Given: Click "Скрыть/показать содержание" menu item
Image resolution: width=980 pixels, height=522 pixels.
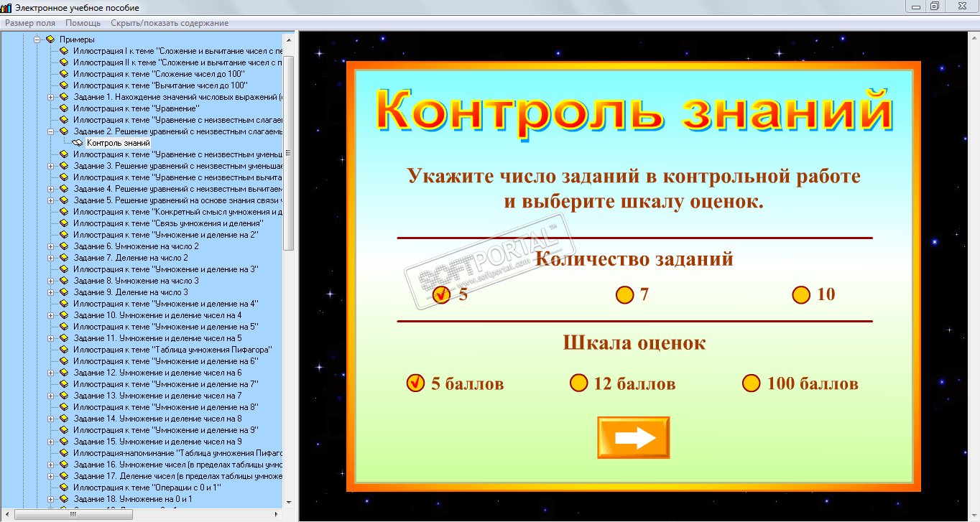Looking at the screenshot, I should 170,23.
